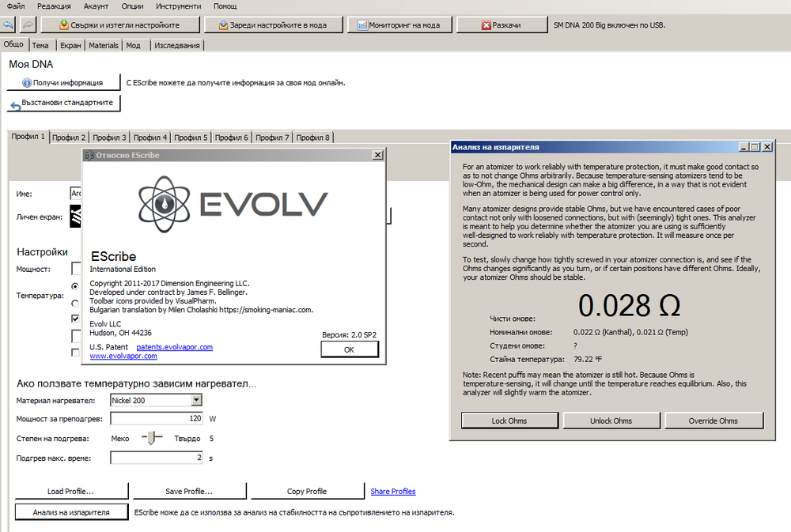Open the Инструменти menu
The height and width of the screenshot is (532, 791).
coord(178,6)
